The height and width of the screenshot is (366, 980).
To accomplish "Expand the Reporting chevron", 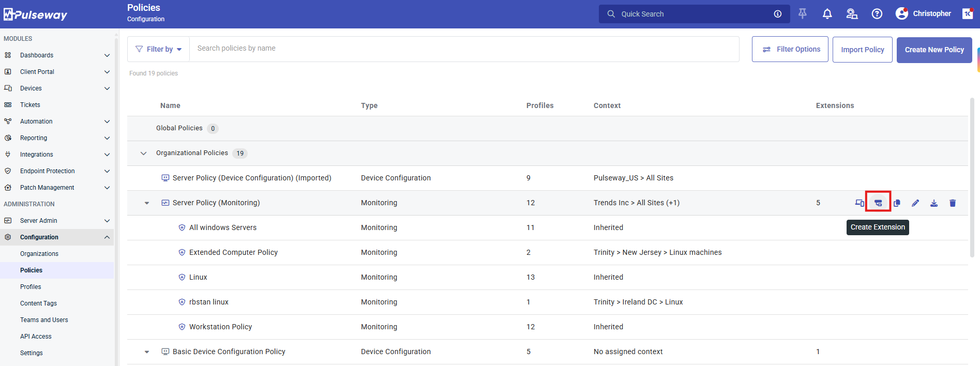I will pos(107,138).
